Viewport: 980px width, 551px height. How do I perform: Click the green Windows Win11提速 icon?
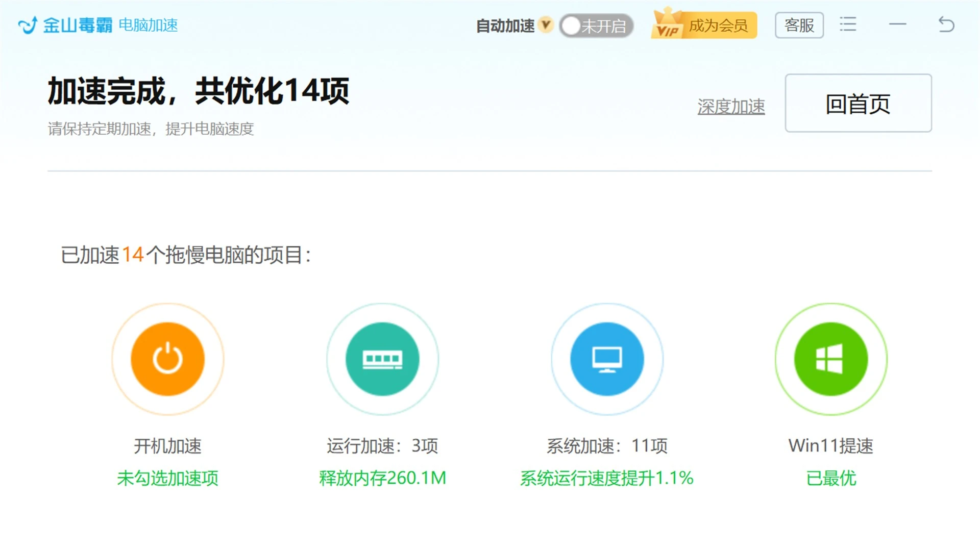(831, 359)
